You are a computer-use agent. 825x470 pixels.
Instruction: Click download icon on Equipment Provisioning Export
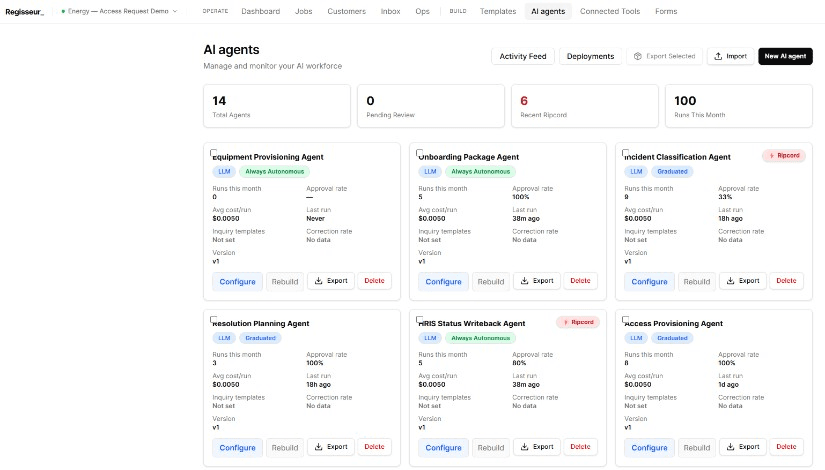pyautogui.click(x=318, y=281)
